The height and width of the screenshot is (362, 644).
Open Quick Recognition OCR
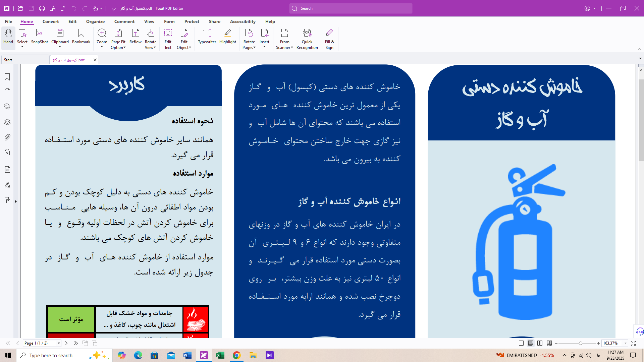(x=307, y=39)
